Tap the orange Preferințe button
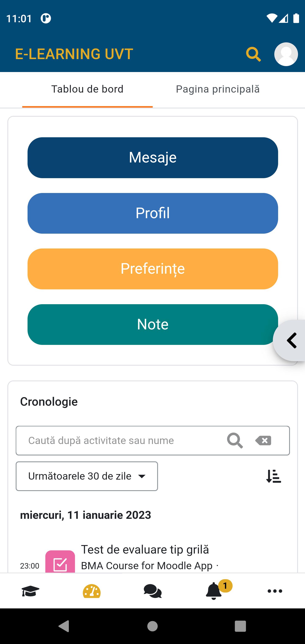 click(x=152, y=269)
